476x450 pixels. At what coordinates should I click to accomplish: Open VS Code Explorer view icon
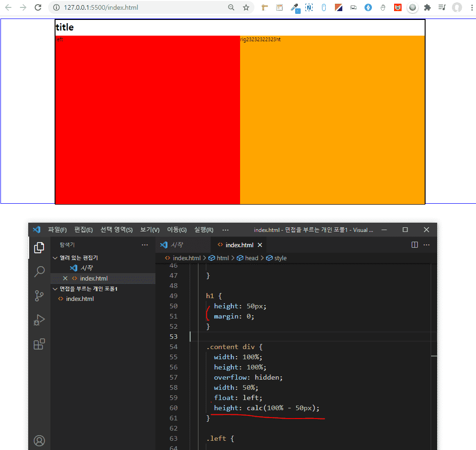(39, 248)
